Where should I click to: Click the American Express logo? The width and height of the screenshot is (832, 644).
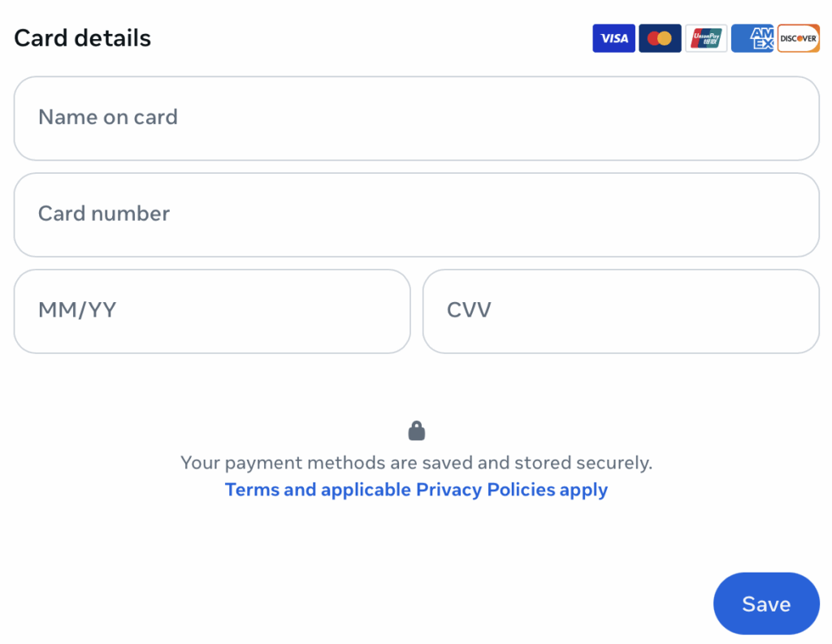[752, 38]
